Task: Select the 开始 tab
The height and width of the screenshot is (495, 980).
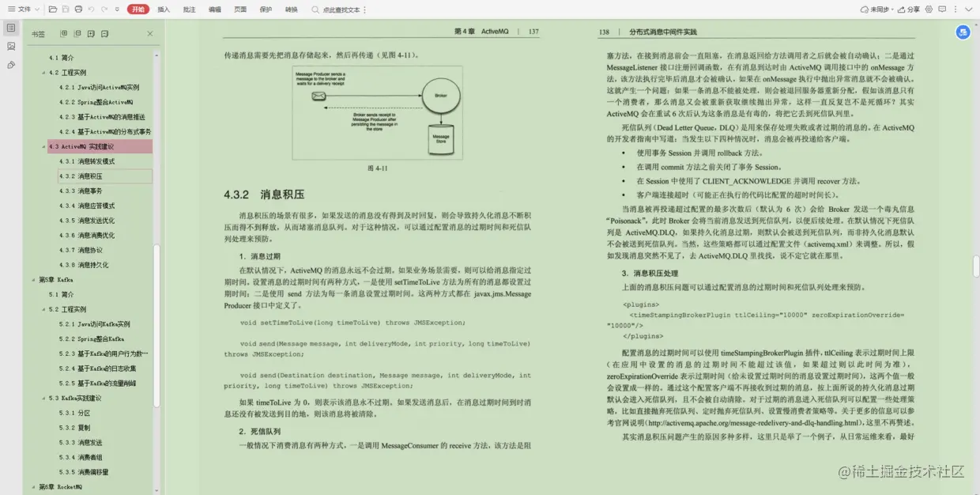Action: click(138, 9)
